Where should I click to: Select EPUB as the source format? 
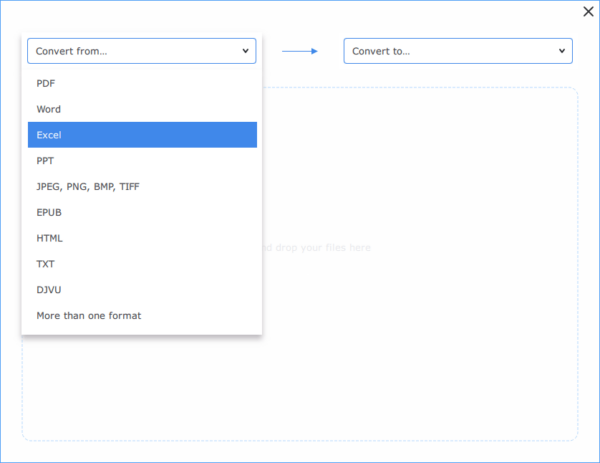(142, 212)
